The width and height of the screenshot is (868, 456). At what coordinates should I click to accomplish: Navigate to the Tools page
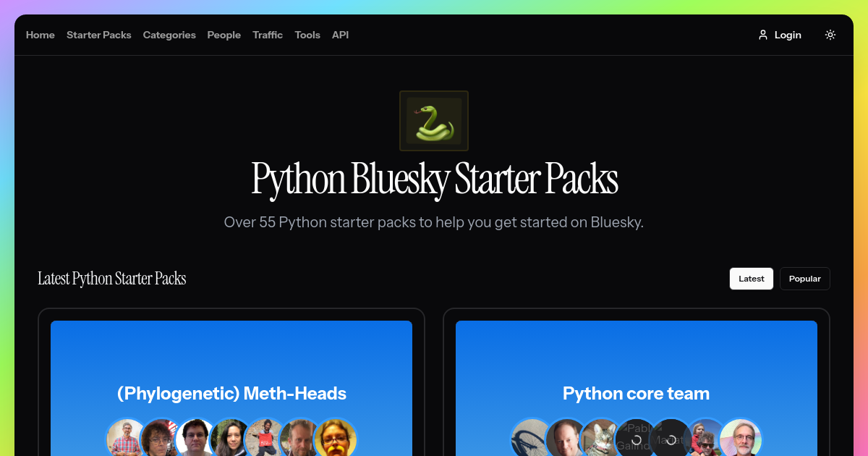(307, 34)
